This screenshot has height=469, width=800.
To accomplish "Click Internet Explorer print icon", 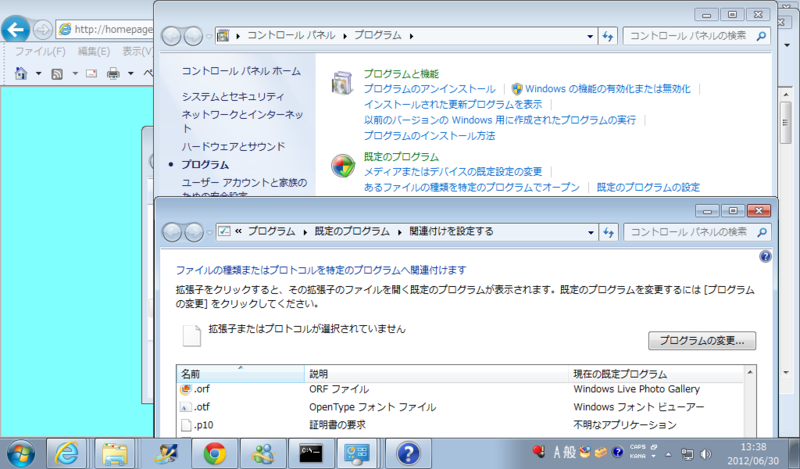I will click(113, 74).
